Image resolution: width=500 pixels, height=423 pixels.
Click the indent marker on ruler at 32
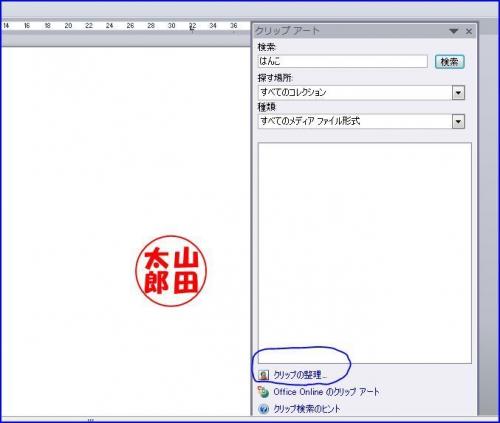tap(192, 28)
